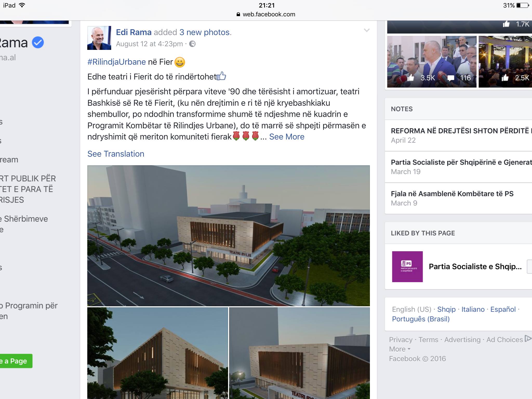
Task: Click See Translation link
Action: pos(116,154)
